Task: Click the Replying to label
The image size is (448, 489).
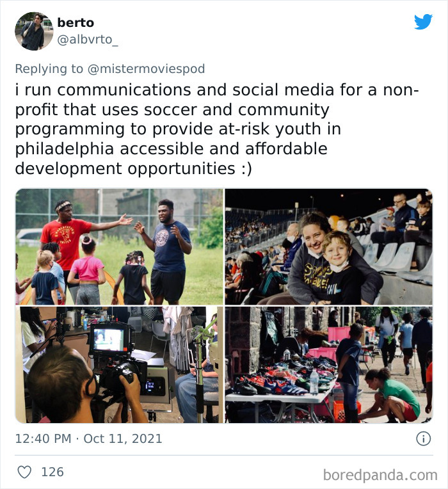Action: tap(49, 68)
